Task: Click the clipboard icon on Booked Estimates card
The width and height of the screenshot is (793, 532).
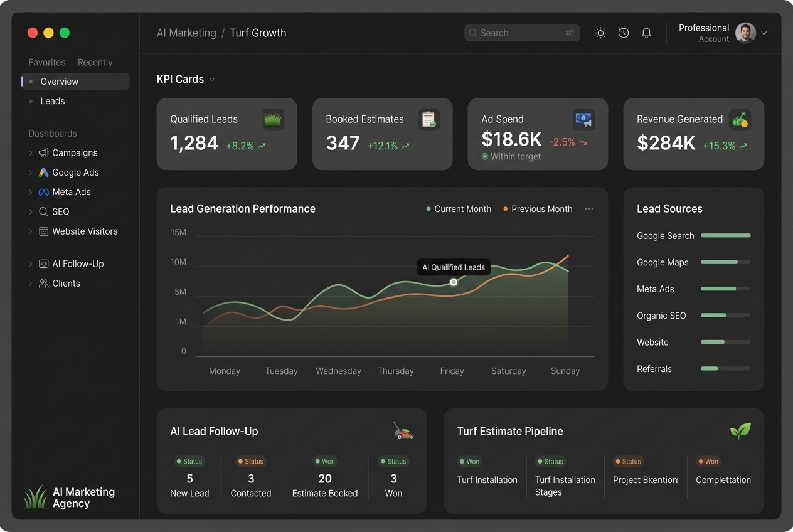Action: pyautogui.click(x=428, y=119)
